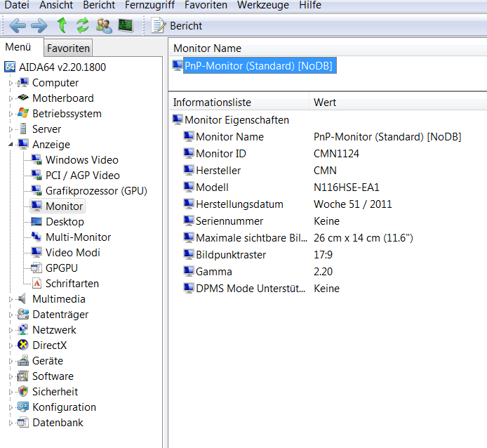487x448 pixels.
Task: Select PCI / AGP Video item
Action: (83, 176)
